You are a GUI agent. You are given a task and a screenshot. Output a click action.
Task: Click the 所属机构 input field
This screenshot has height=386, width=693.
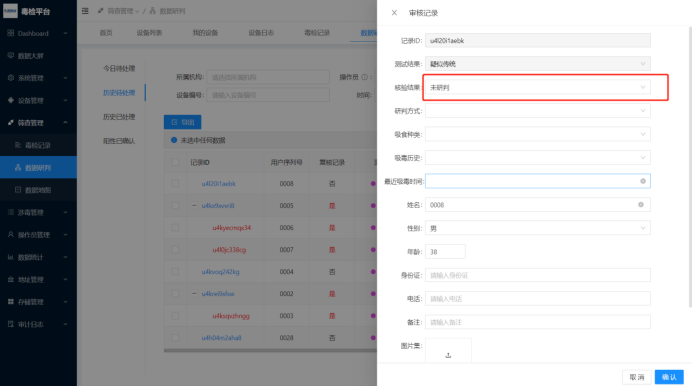point(268,77)
